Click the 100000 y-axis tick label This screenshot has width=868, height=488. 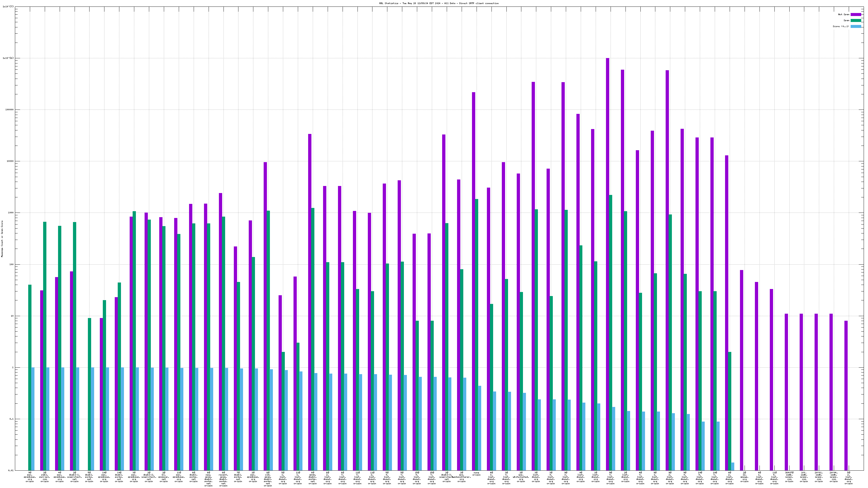(9, 110)
